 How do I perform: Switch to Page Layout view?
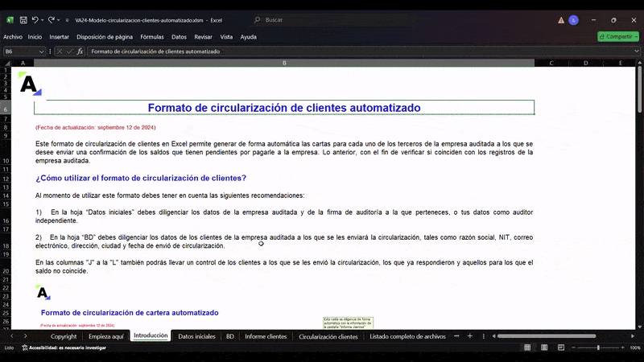click(x=543, y=348)
